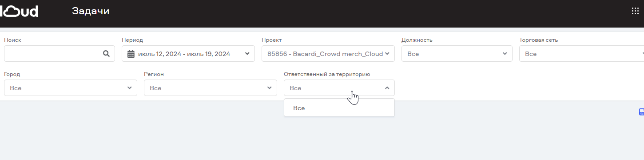The width and height of the screenshot is (644, 160).
Task: Open the Период date range dropdown
Action: tap(188, 53)
